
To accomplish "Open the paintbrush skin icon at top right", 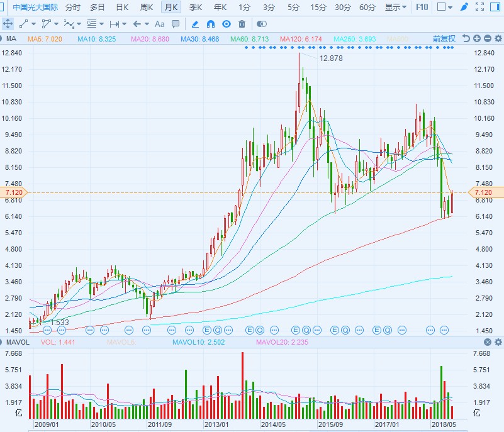I will pyautogui.click(x=464, y=8).
